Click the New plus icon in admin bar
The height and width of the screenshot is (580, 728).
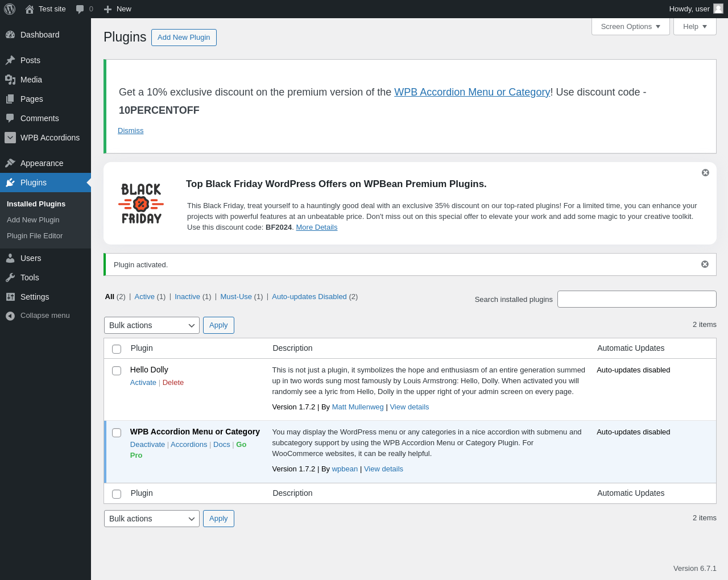point(107,9)
